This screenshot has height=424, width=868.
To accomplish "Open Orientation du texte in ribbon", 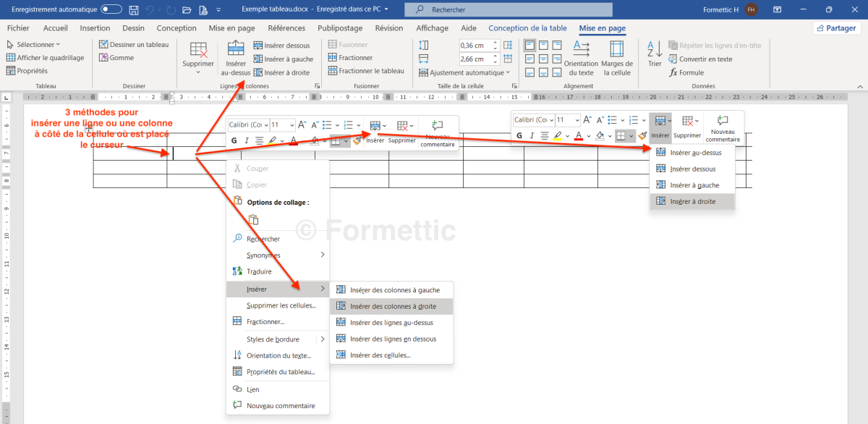I will pyautogui.click(x=581, y=58).
